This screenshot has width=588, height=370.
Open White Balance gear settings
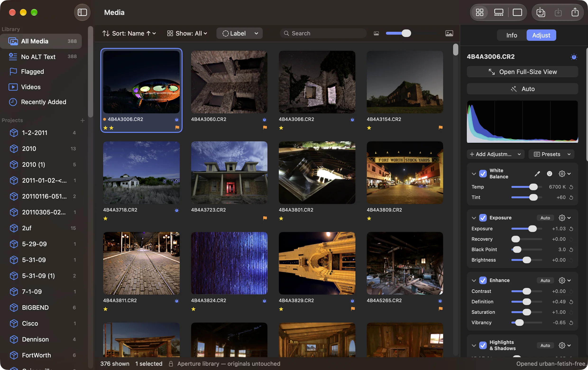tap(565, 174)
